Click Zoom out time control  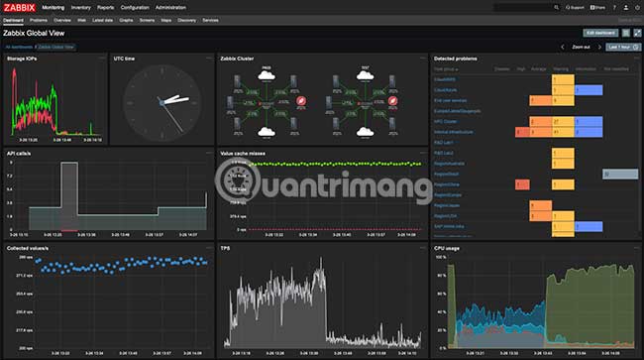click(582, 47)
